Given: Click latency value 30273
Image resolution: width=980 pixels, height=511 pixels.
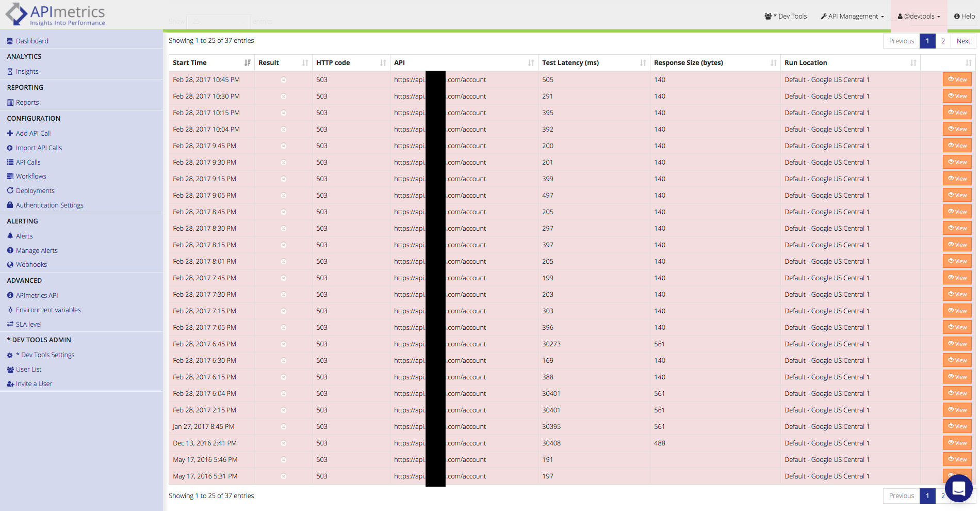Looking at the screenshot, I should click(x=551, y=344).
